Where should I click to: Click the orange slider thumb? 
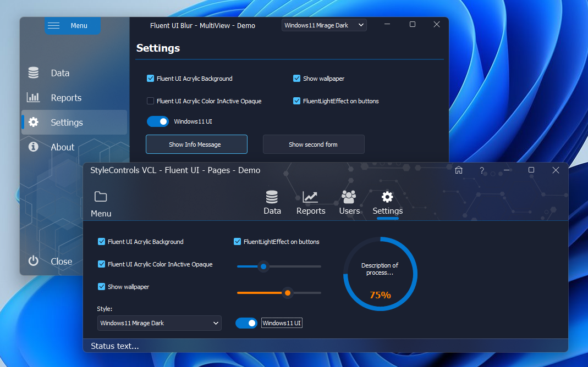(x=288, y=293)
